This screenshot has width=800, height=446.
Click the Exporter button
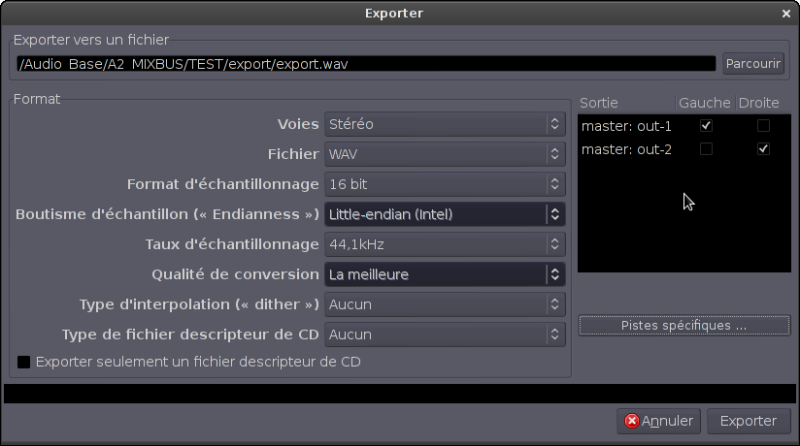tap(748, 421)
